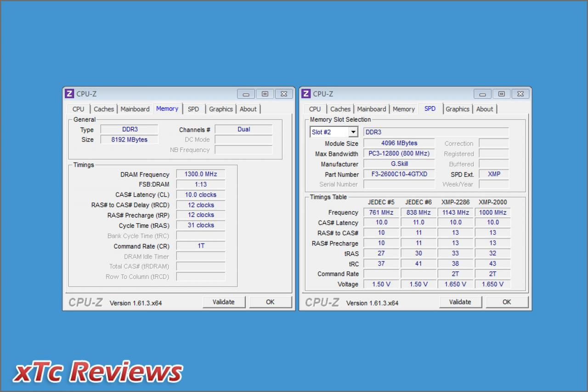This screenshot has width=588, height=392.
Task: Click the tRCD 12 clocks value
Action: point(201,205)
